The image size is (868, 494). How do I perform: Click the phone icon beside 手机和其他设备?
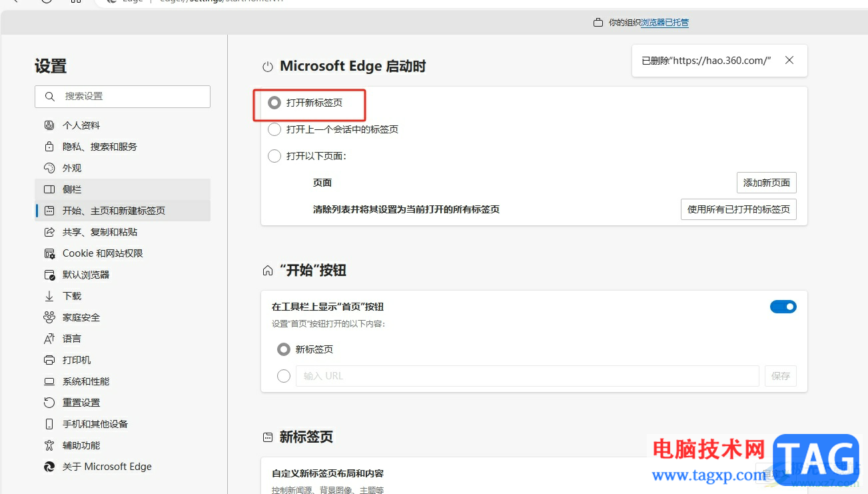[x=49, y=424]
